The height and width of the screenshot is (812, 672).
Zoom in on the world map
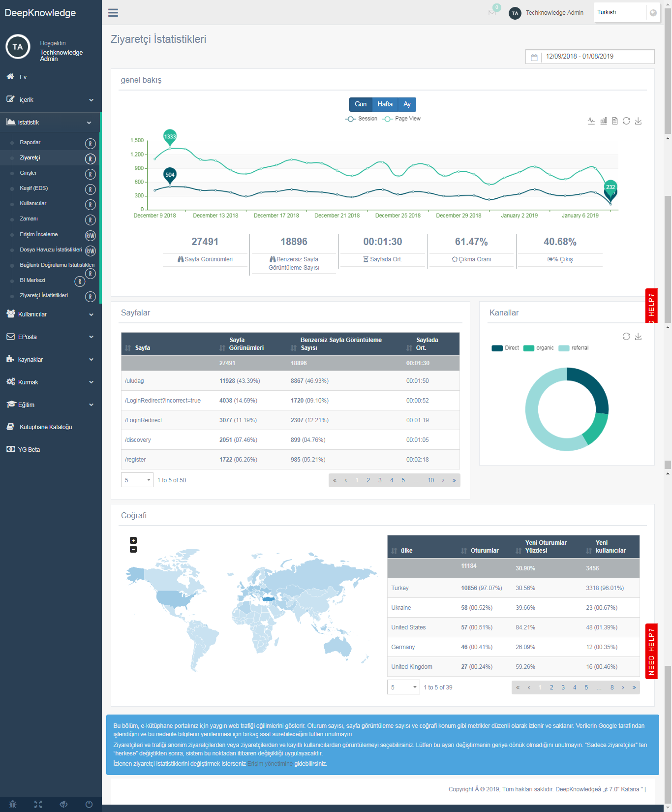133,540
